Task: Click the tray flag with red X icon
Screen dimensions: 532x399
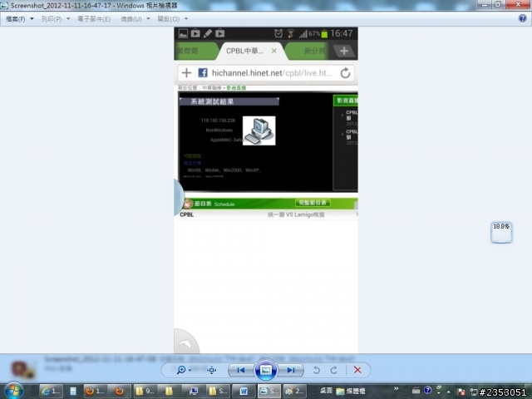Action: (x=461, y=392)
